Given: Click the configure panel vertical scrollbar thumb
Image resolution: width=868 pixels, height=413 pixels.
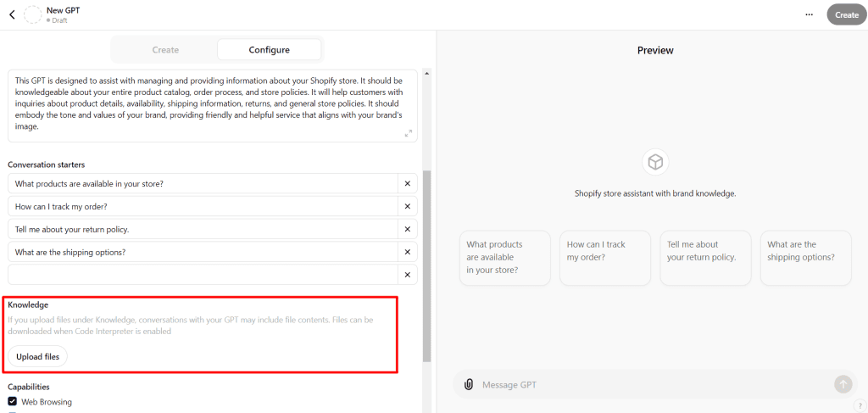Looking at the screenshot, I should coord(427,265).
